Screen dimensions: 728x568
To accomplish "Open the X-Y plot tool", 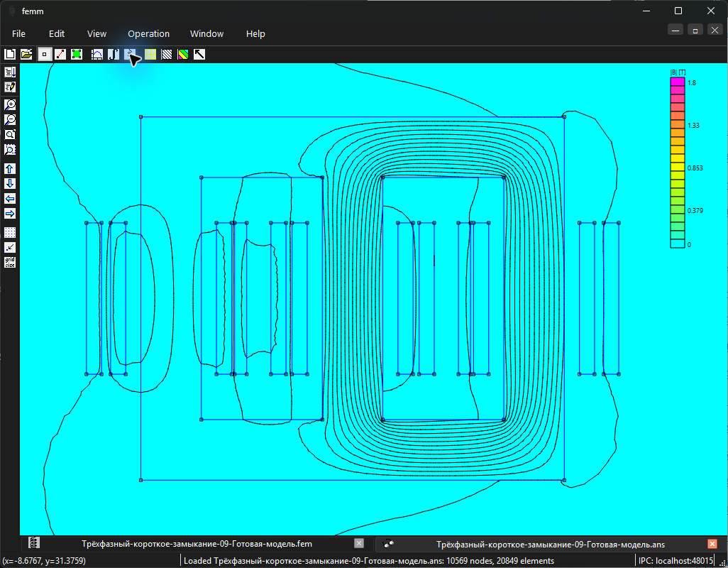I will [97, 55].
